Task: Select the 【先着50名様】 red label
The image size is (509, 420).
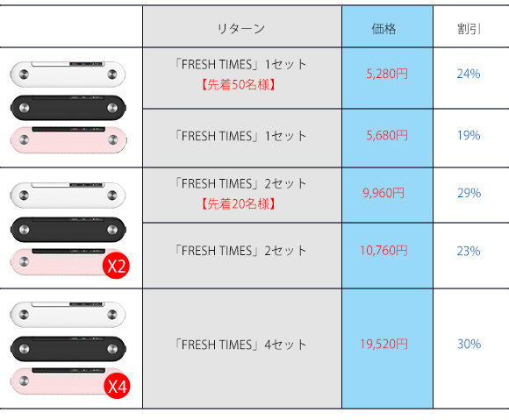Action: (x=239, y=85)
